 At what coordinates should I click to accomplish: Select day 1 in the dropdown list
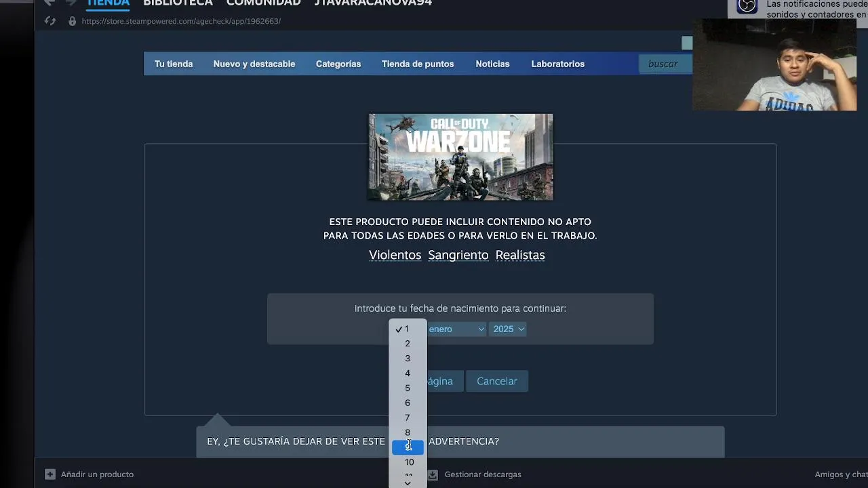pos(408,329)
